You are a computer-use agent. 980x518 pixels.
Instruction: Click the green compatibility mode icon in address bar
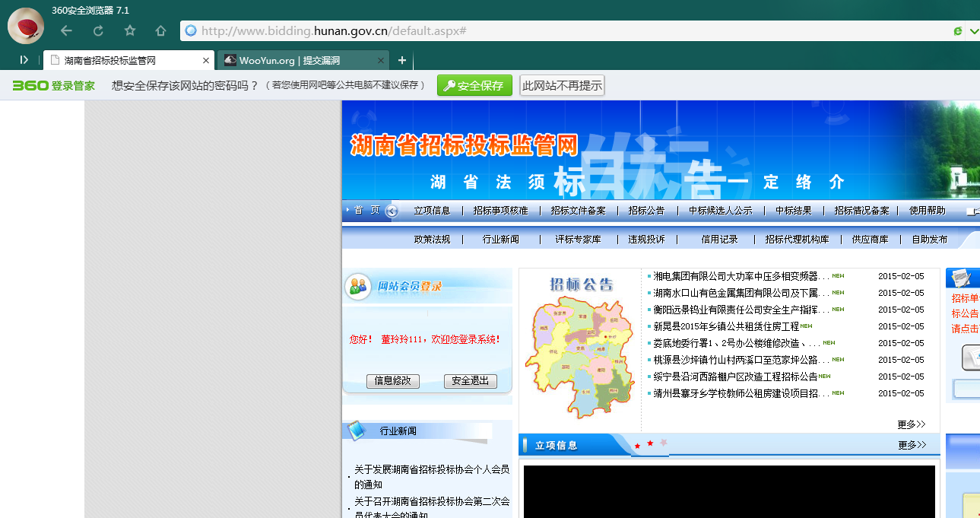pyautogui.click(x=958, y=31)
